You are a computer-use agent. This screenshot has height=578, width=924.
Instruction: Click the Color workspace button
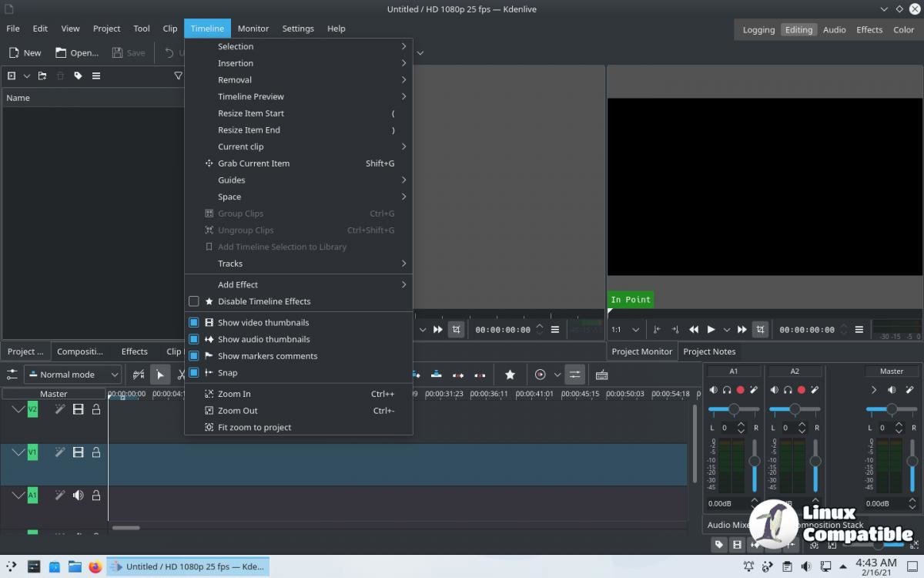tap(903, 30)
